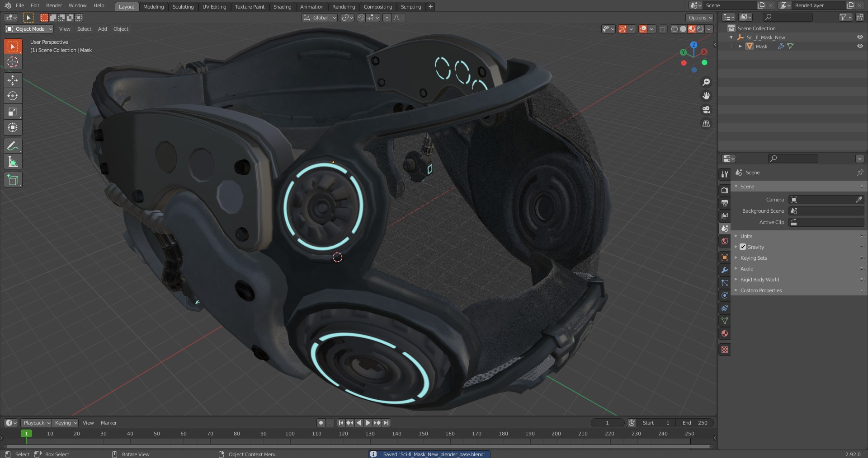Viewport: 868px width, 458px height.
Task: Jump to the last frame
Action: point(386,423)
